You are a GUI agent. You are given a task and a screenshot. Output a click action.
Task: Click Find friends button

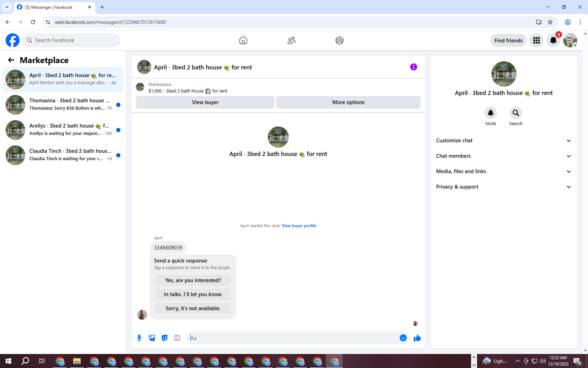point(509,40)
